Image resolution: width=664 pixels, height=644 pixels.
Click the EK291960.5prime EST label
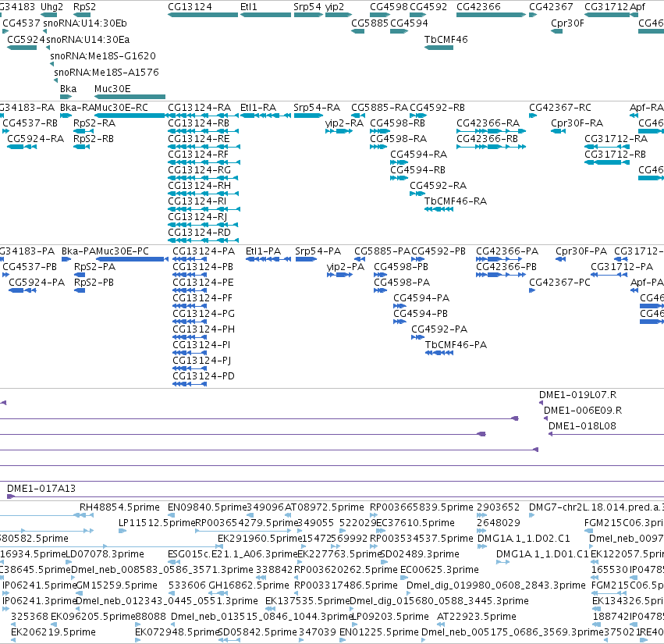260,539
